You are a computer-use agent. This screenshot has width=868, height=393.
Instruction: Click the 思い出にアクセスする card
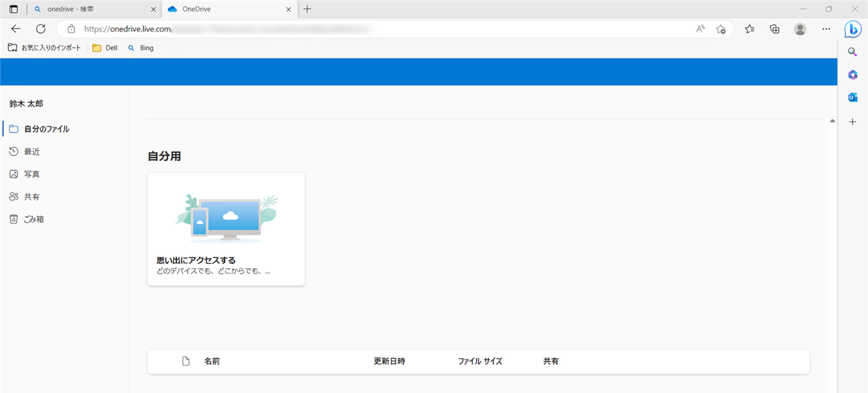(x=226, y=229)
